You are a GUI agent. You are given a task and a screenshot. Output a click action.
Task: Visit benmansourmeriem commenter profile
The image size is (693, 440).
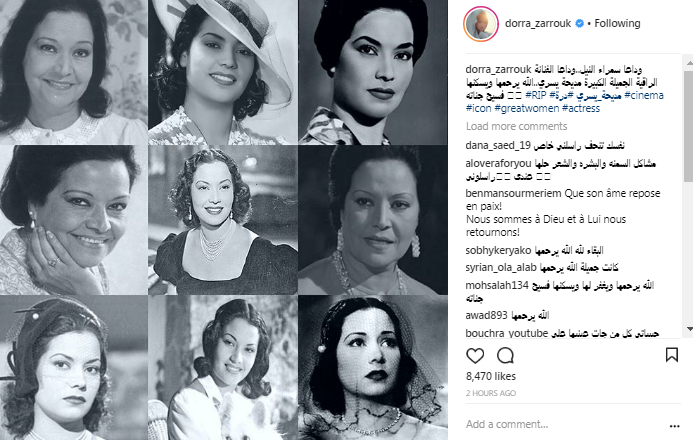(513, 193)
